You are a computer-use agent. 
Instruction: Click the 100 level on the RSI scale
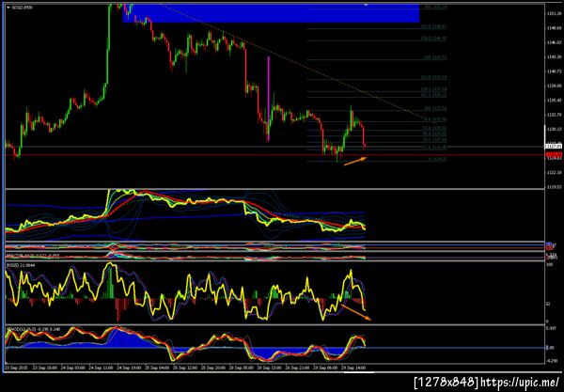(x=550, y=265)
